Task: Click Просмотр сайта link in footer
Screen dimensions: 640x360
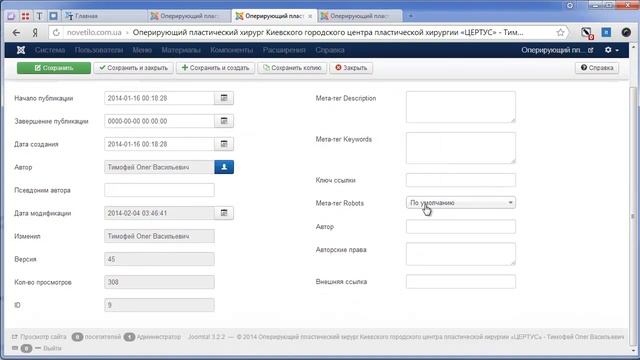Action: pyautogui.click(x=39, y=337)
